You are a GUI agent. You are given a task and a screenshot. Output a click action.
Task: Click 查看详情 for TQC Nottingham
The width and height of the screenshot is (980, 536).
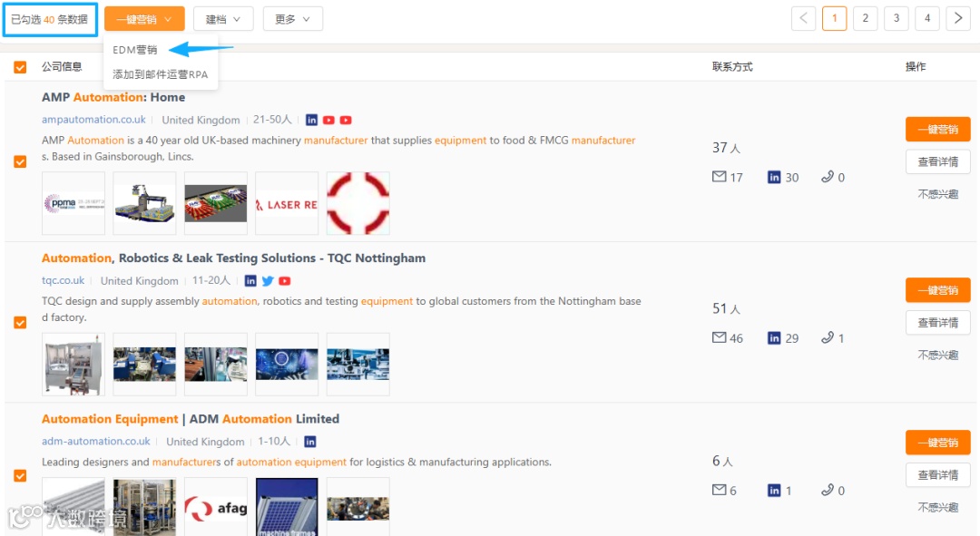(x=937, y=322)
